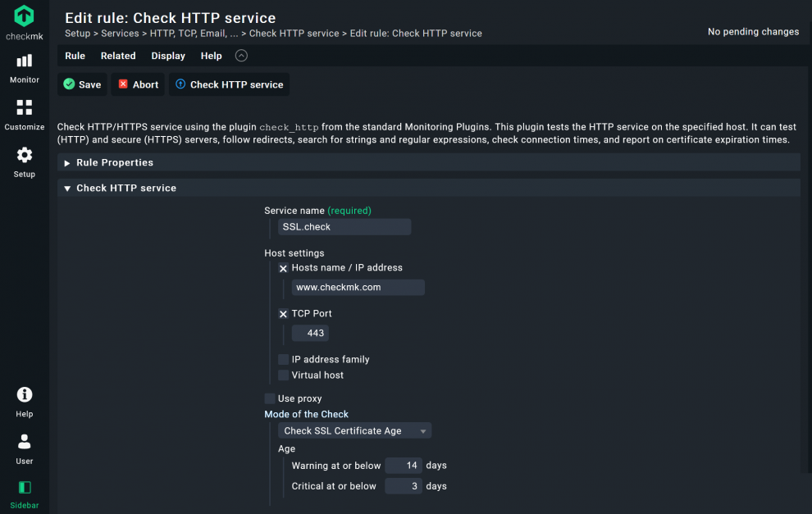Save the rule changes
The image size is (812, 514).
click(82, 84)
